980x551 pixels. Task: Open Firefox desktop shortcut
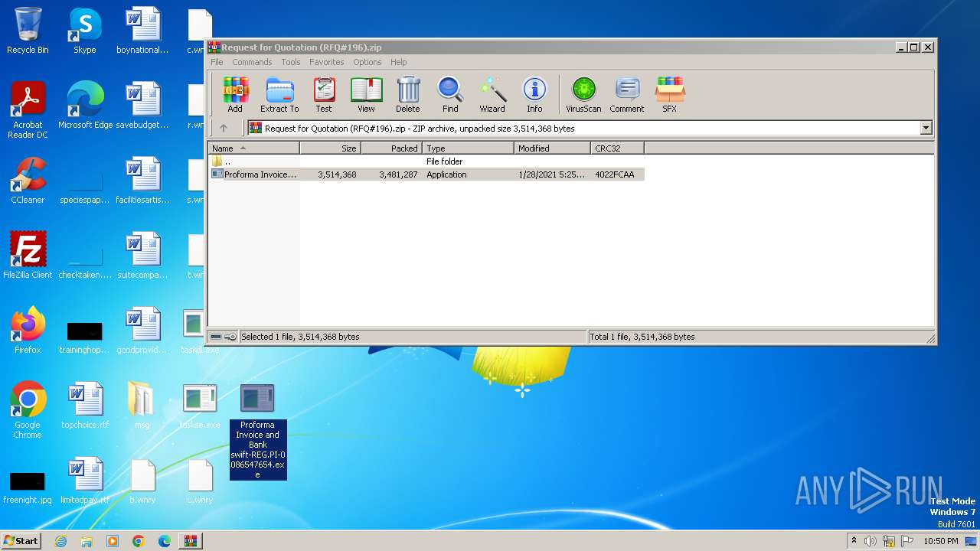click(28, 331)
